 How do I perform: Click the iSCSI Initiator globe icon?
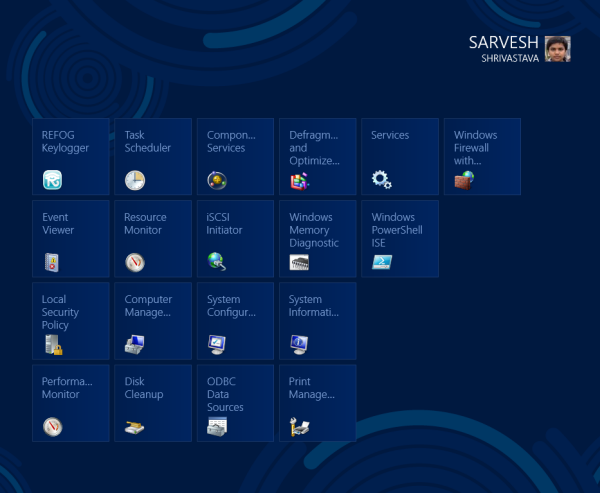(x=217, y=262)
